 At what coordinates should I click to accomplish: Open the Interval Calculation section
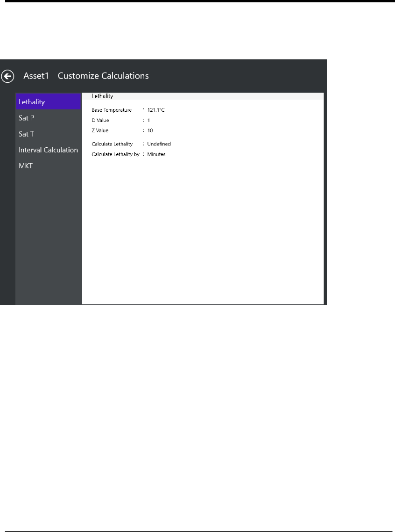tap(48, 150)
